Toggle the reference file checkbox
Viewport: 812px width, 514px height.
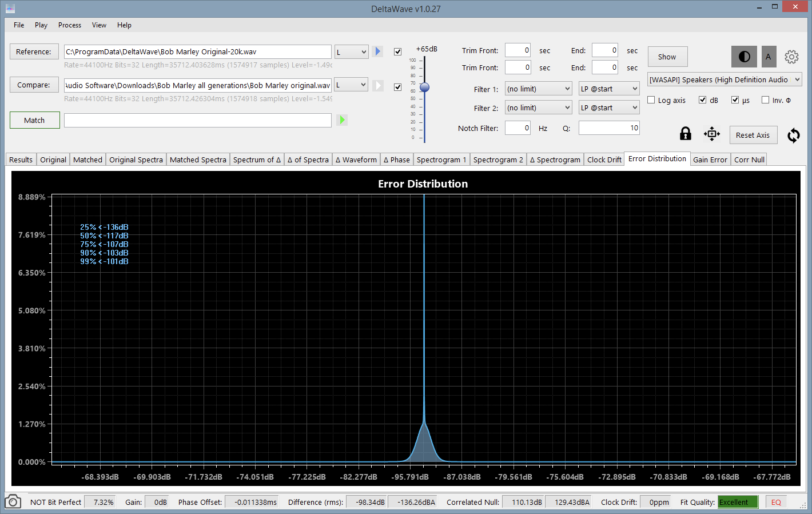click(397, 51)
